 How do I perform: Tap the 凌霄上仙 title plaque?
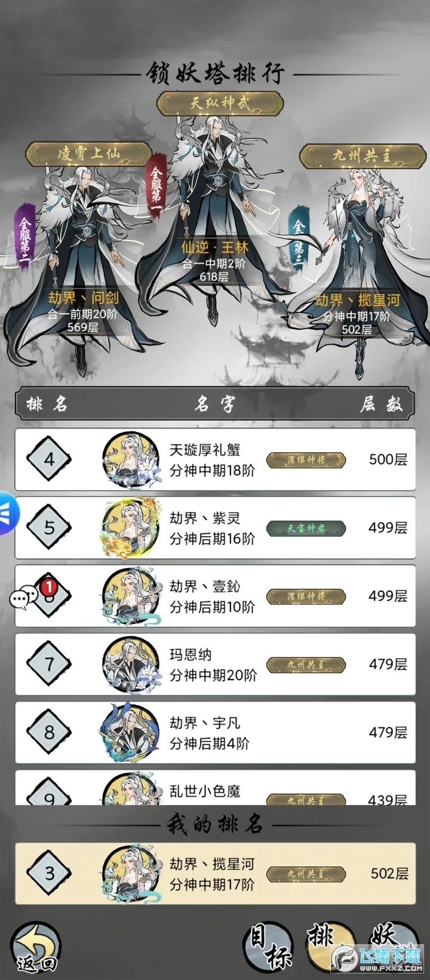pyautogui.click(x=88, y=153)
